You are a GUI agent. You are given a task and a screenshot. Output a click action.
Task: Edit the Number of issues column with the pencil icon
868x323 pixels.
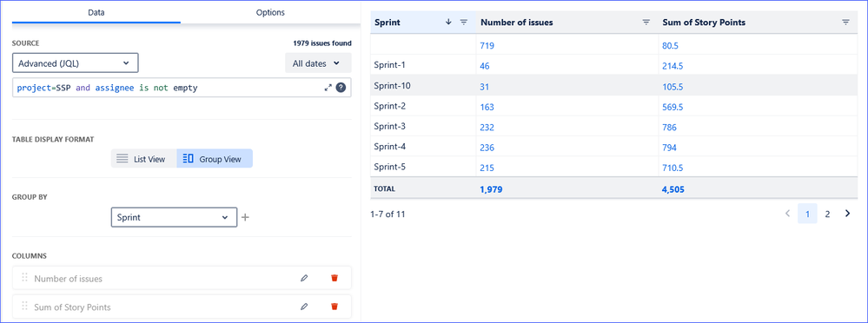(303, 278)
